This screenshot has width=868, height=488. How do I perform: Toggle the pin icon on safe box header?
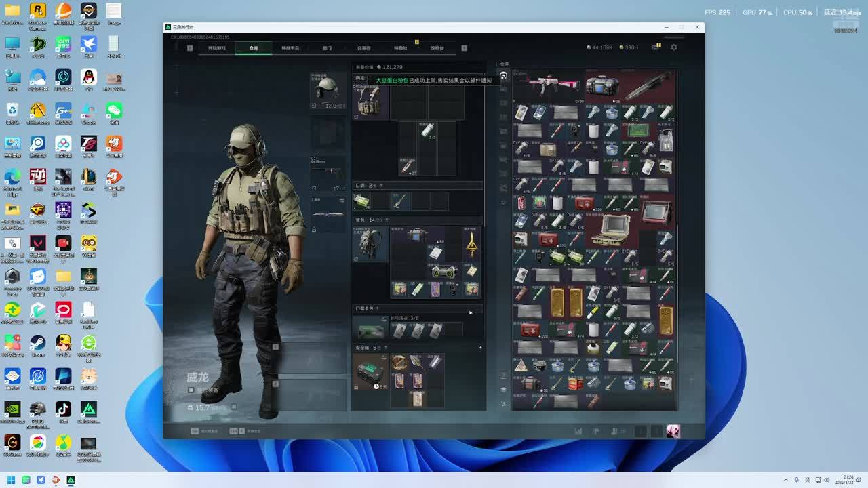480,348
